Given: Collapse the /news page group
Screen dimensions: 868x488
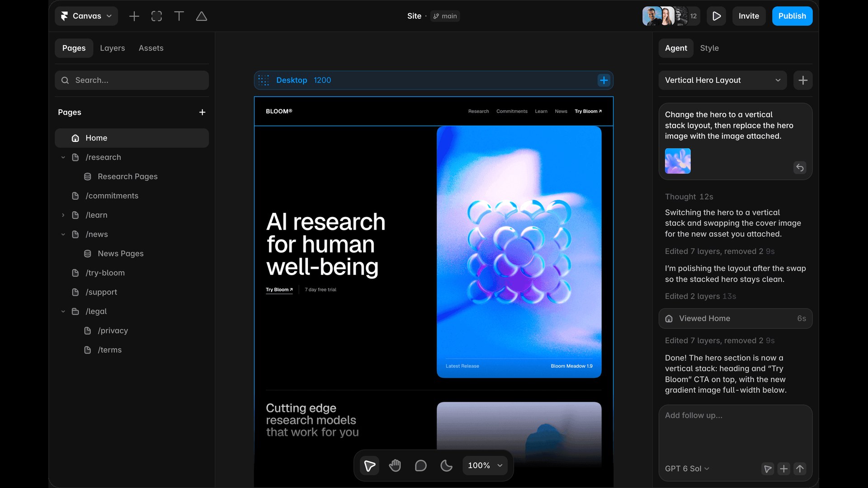Looking at the screenshot, I should point(63,235).
